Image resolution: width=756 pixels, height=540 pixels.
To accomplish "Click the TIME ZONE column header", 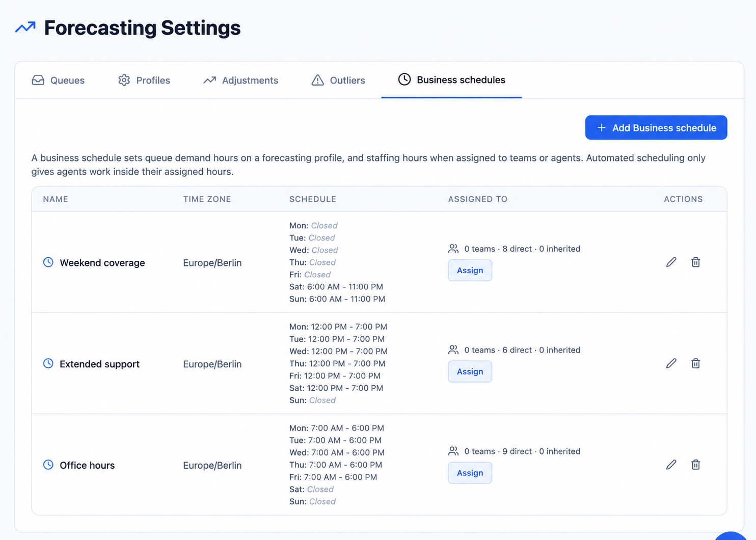I will [207, 199].
